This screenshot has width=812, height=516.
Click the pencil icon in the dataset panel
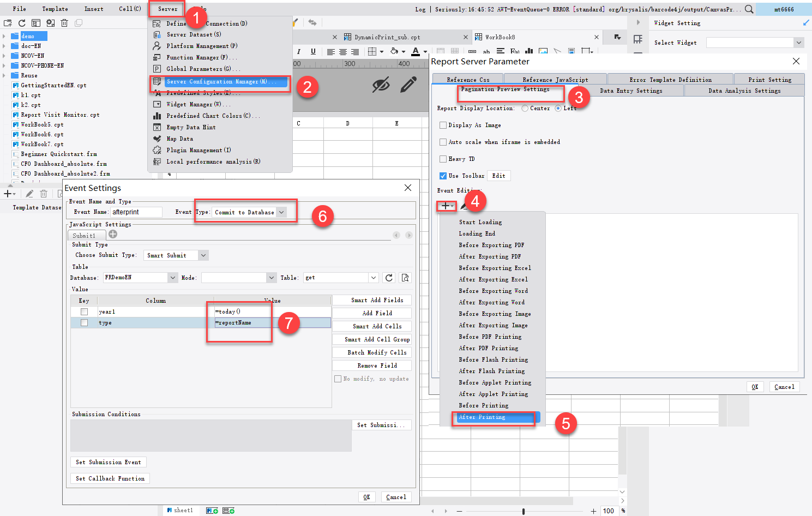coord(29,194)
